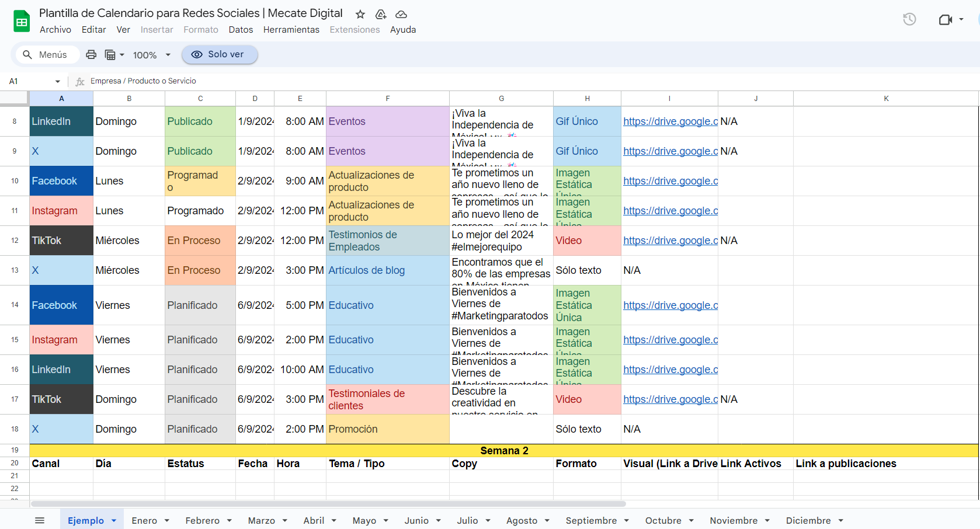The width and height of the screenshot is (980, 529).
Task: Open the all sheets list icon
Action: pos(40,520)
